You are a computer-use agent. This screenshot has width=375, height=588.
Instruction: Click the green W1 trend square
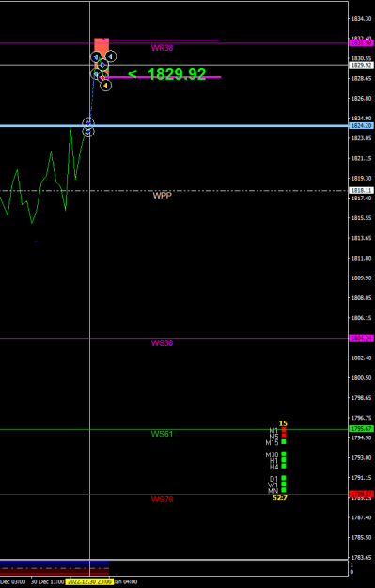tap(284, 484)
